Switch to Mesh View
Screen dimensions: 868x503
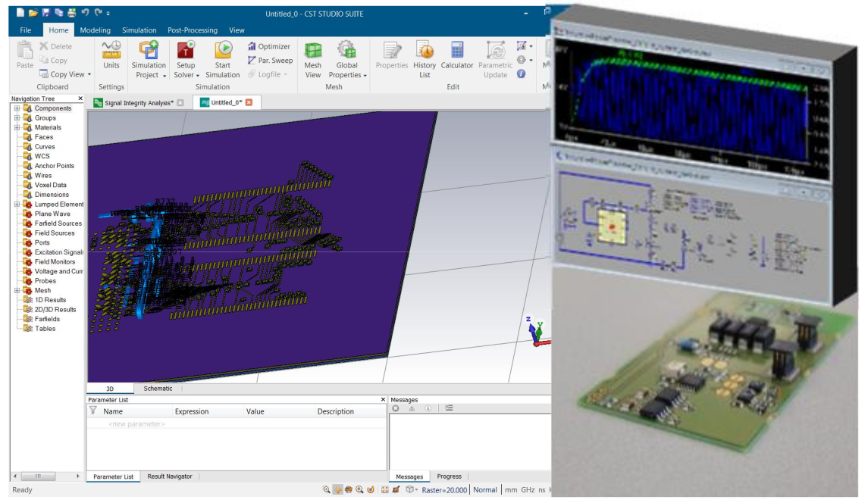click(313, 59)
